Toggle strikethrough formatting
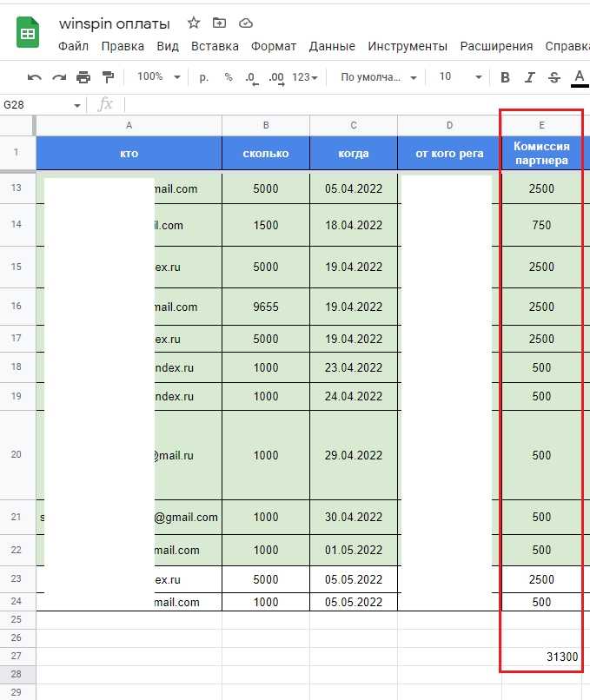Image resolution: width=590 pixels, height=700 pixels. click(x=554, y=77)
